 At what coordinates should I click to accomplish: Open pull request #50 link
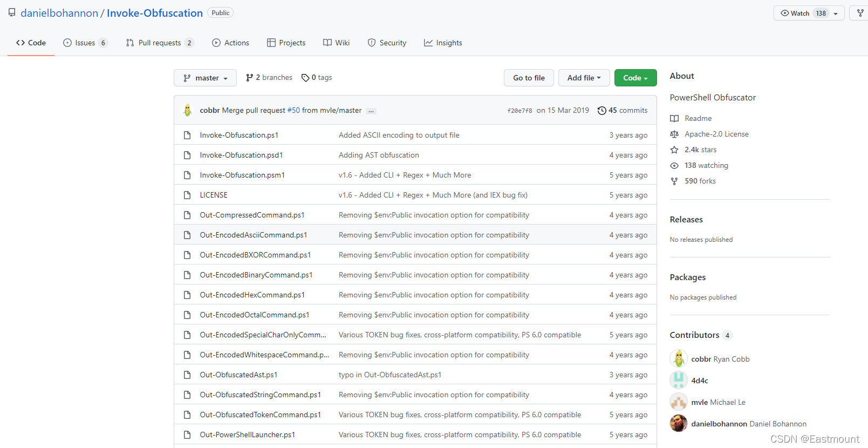point(293,110)
